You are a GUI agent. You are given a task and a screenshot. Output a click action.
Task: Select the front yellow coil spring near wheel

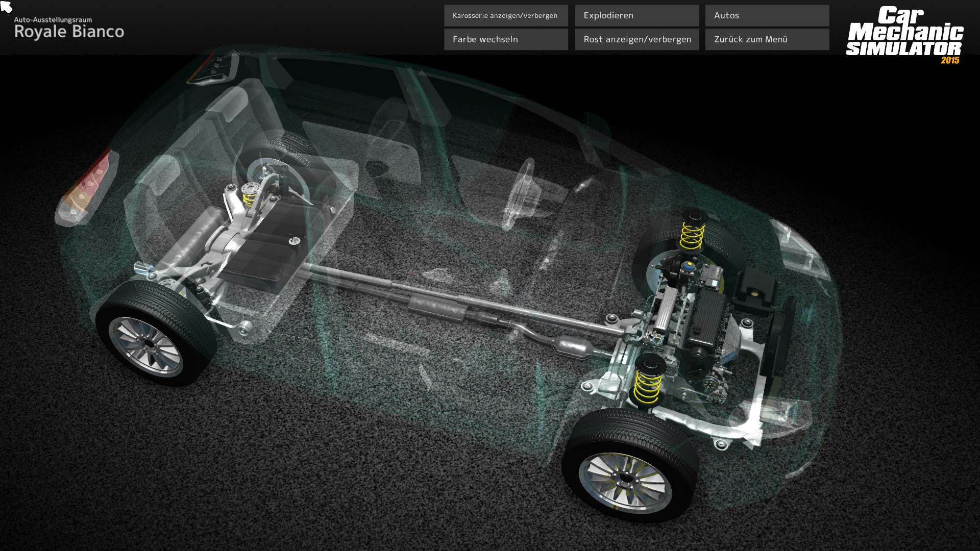[x=647, y=386]
